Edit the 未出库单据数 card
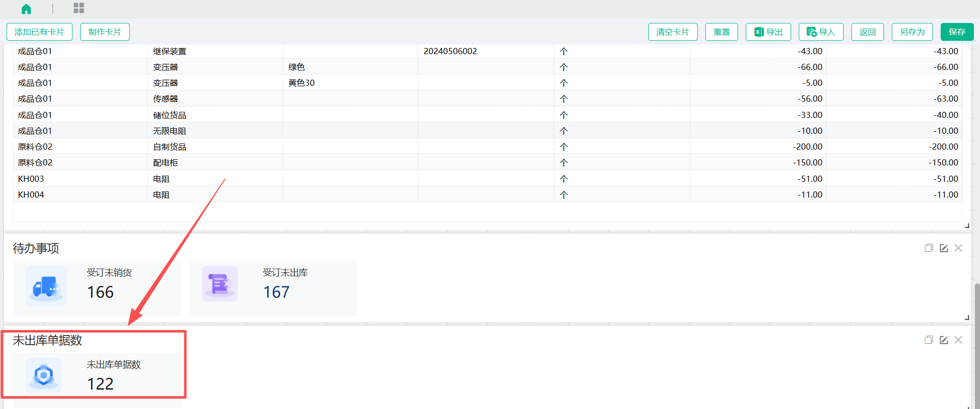The width and height of the screenshot is (980, 409). (944, 340)
